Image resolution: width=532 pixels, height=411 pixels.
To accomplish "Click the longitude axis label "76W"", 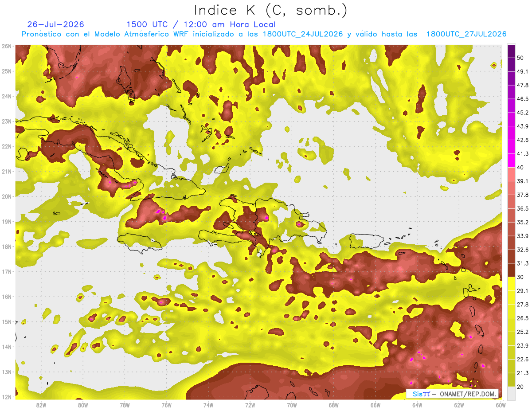I will [x=166, y=405].
